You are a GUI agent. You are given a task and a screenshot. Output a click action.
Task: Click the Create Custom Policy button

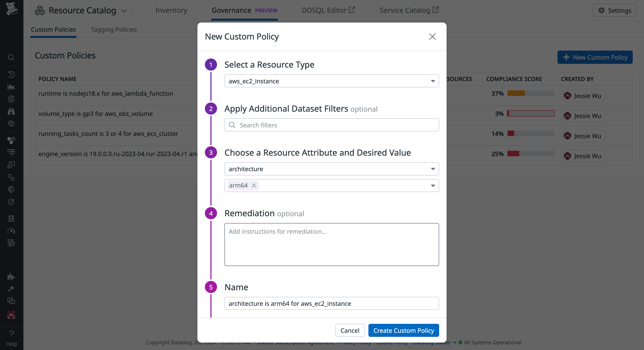coord(403,330)
